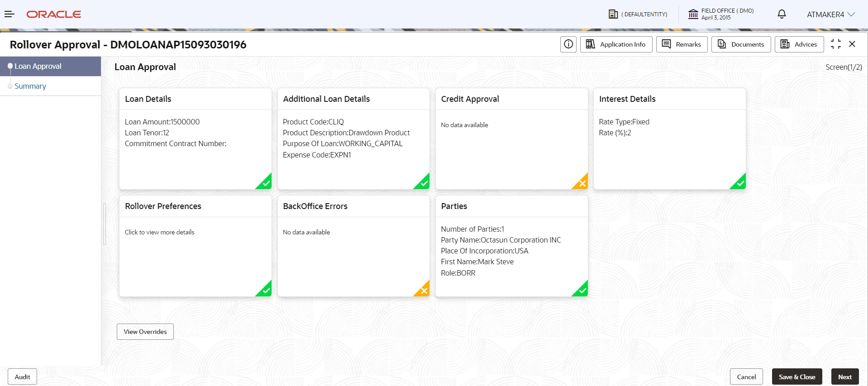The width and height of the screenshot is (868, 386).
Task: Toggle the fullscreen expand icon
Action: click(x=836, y=44)
